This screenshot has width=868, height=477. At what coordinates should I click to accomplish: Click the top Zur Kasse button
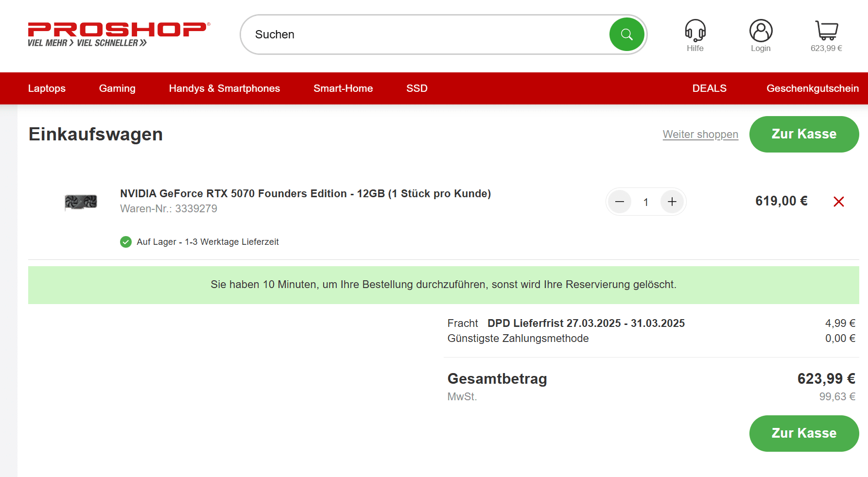[x=804, y=134]
